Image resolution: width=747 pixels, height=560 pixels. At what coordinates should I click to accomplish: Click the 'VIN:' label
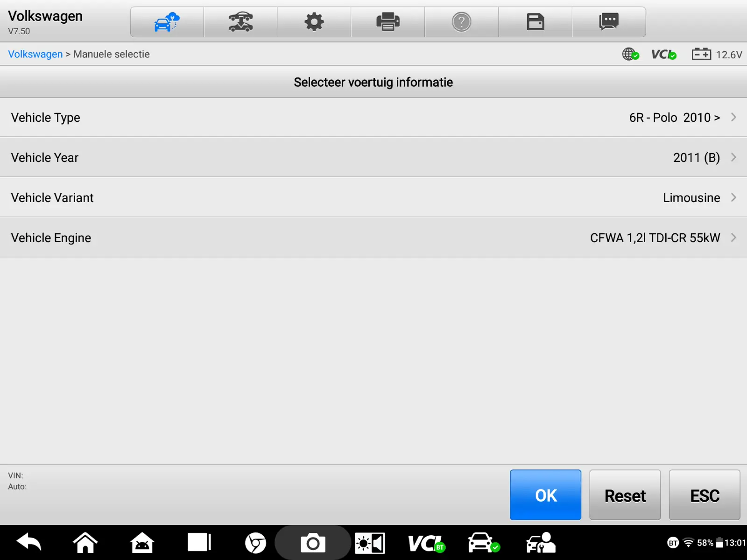15,476
